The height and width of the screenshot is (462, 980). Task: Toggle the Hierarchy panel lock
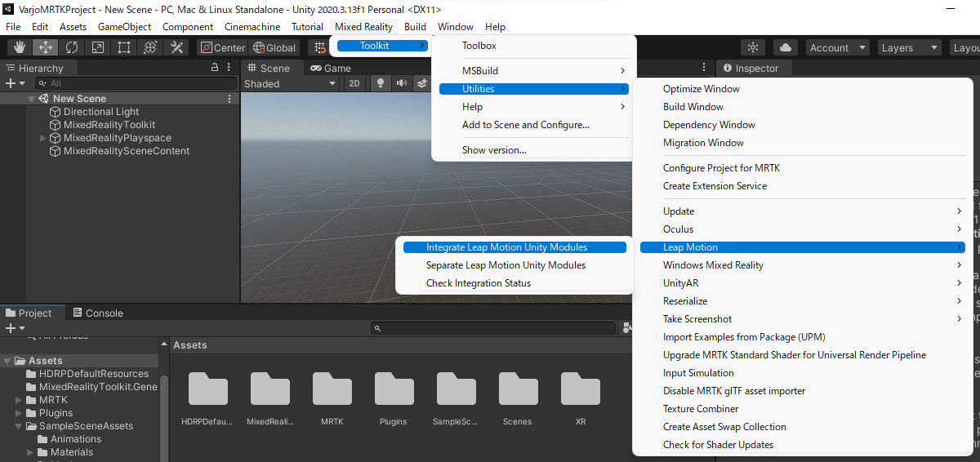215,68
